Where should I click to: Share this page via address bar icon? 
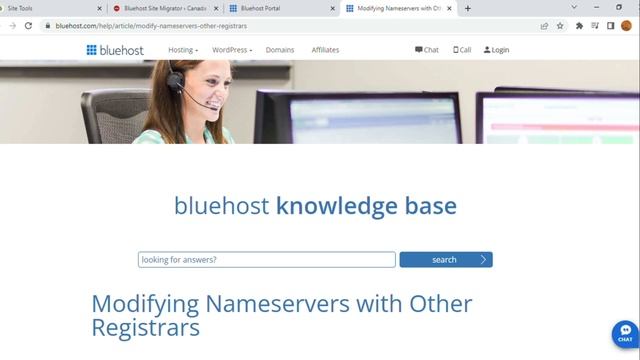544,26
